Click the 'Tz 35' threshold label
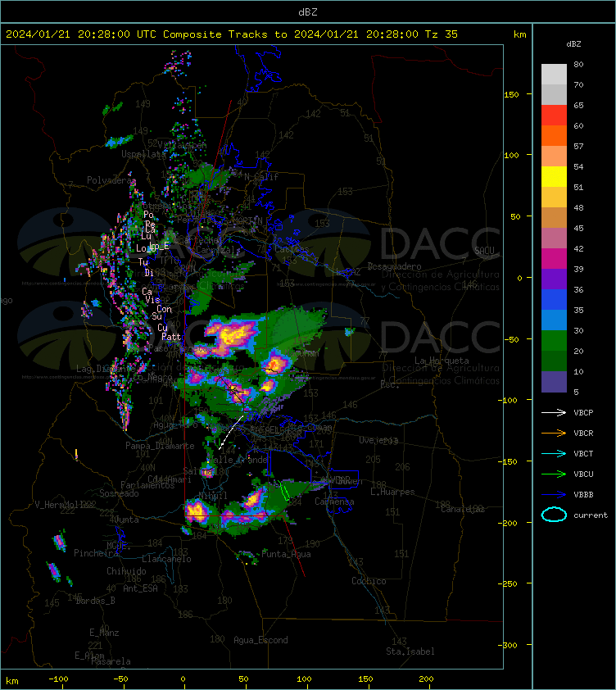This screenshot has width=616, height=690. point(442,34)
